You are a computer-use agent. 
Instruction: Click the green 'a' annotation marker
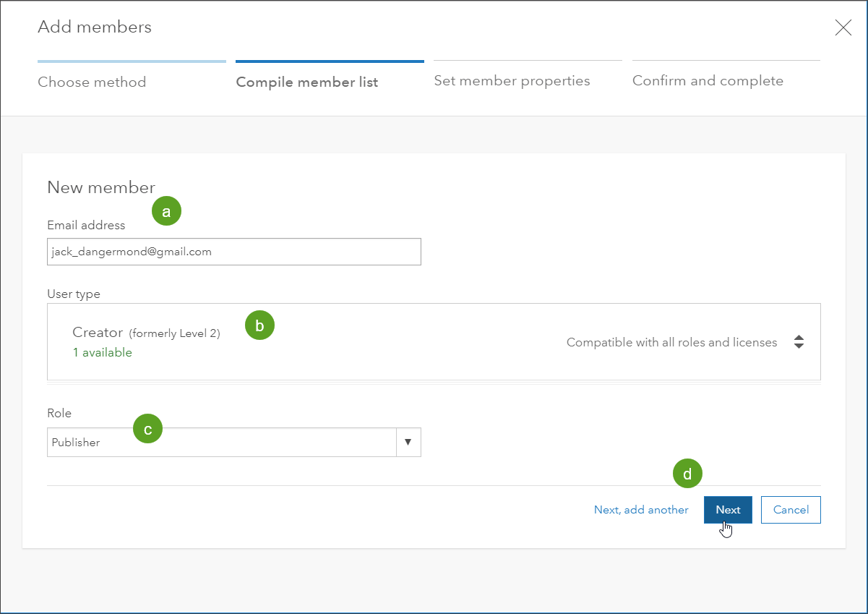[x=166, y=212]
